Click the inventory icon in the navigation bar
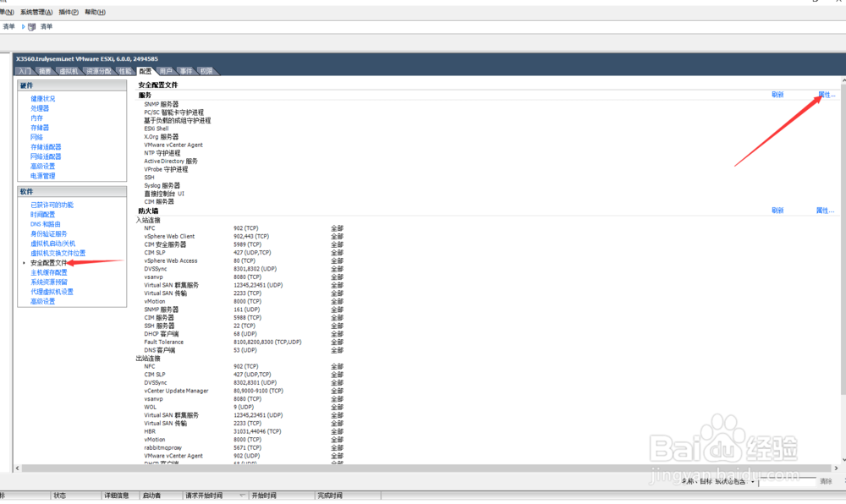Screen dimensions: 846x504 pos(32,26)
